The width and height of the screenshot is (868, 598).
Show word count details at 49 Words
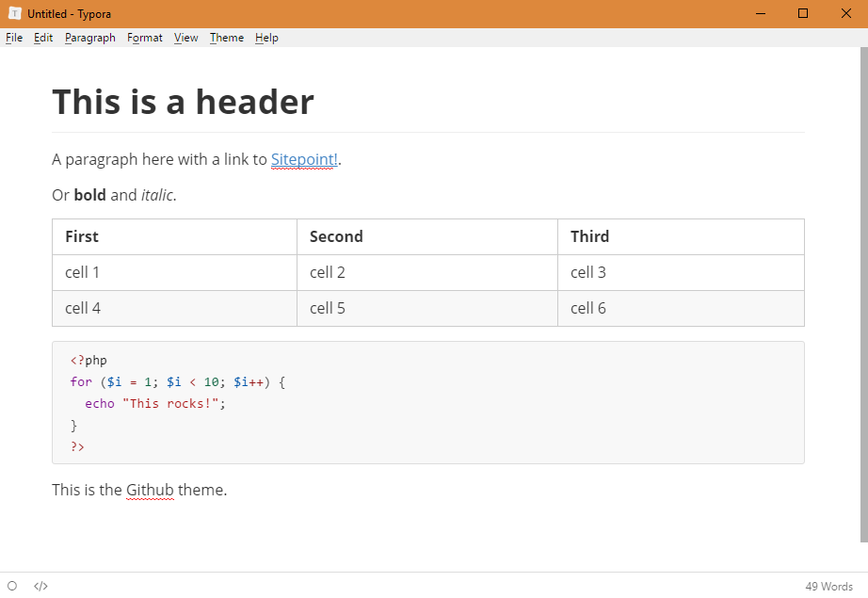pyautogui.click(x=828, y=586)
